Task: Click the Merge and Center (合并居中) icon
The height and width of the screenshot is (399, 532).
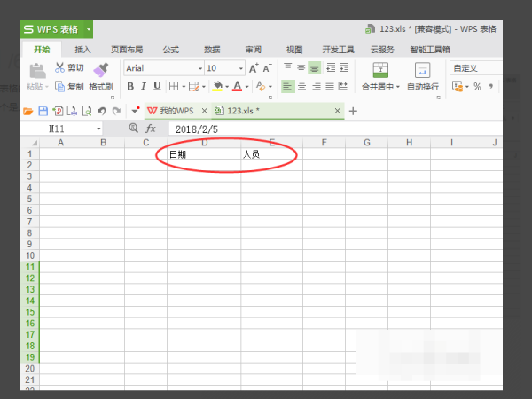Action: [380, 70]
